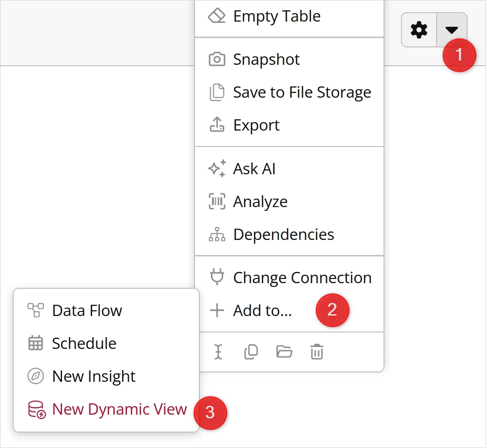The width and height of the screenshot is (486, 448).
Task: Open Ask AI from the menu
Action: click(x=289, y=169)
